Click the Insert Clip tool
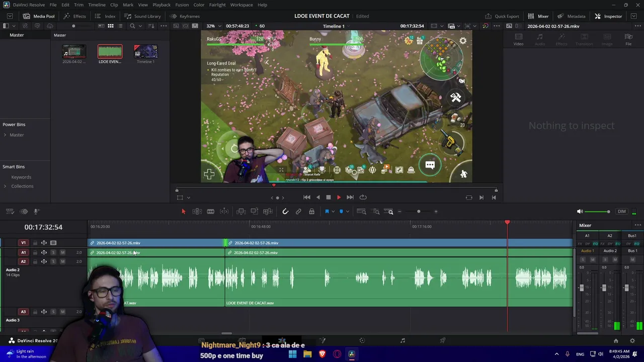This screenshot has height=362, width=644. (241, 212)
